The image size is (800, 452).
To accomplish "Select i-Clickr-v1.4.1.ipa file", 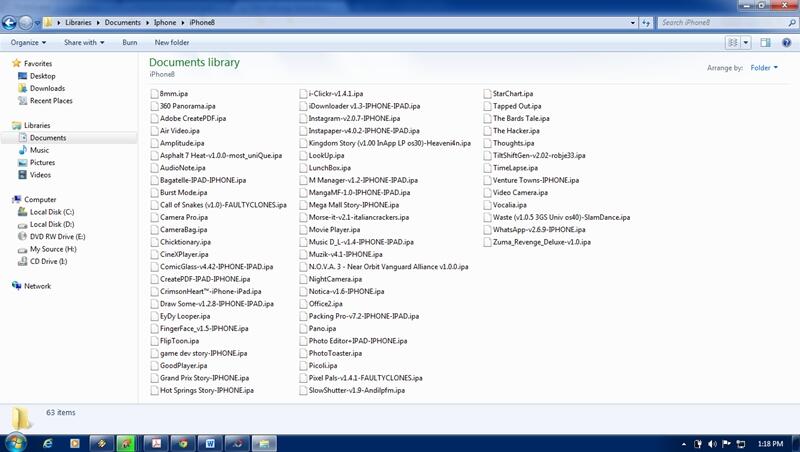I will [x=336, y=93].
